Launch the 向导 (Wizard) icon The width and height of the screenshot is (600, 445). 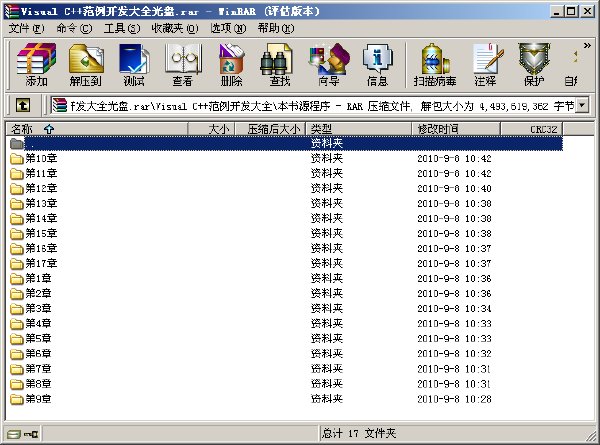(x=329, y=65)
